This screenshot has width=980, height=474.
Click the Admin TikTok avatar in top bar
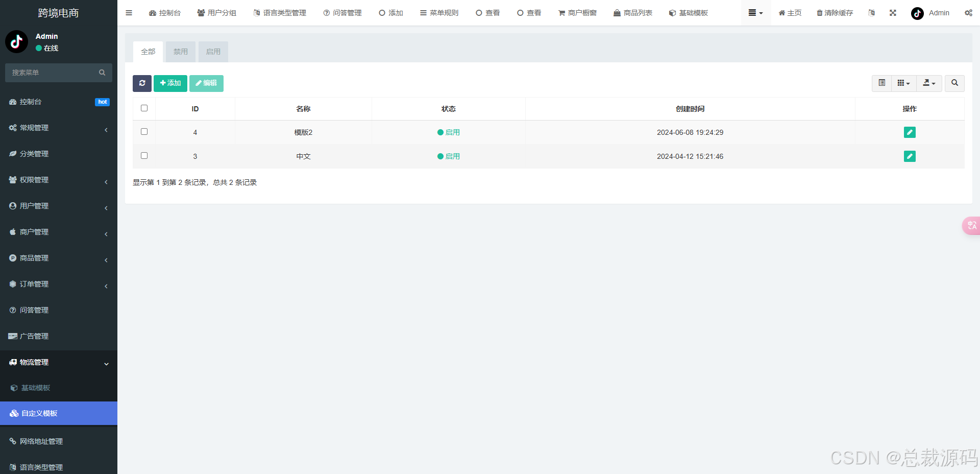[917, 13]
